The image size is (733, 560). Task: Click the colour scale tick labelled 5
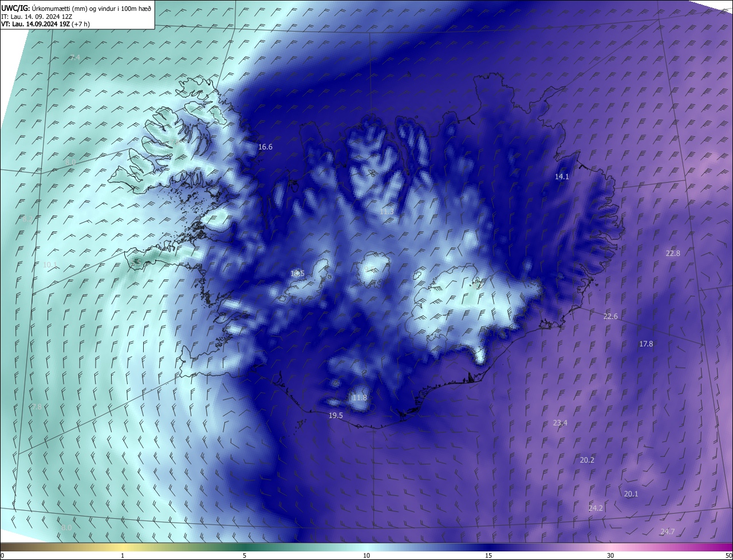coord(245,556)
